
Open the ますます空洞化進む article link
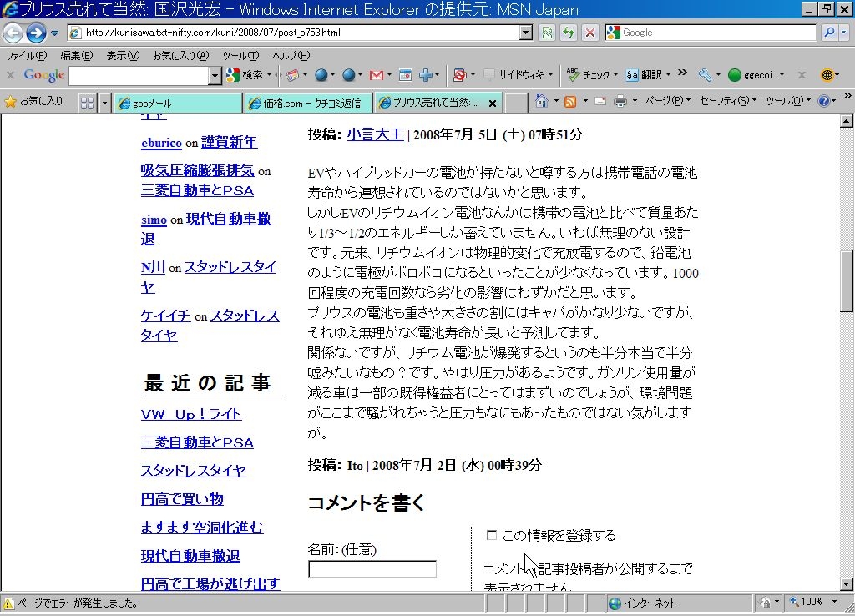pyautogui.click(x=202, y=528)
